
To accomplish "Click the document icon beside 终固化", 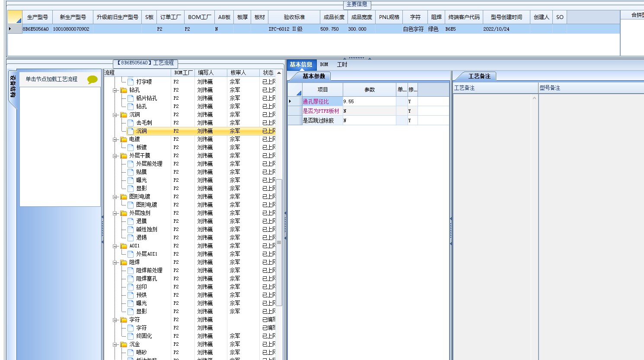I will (x=131, y=336).
